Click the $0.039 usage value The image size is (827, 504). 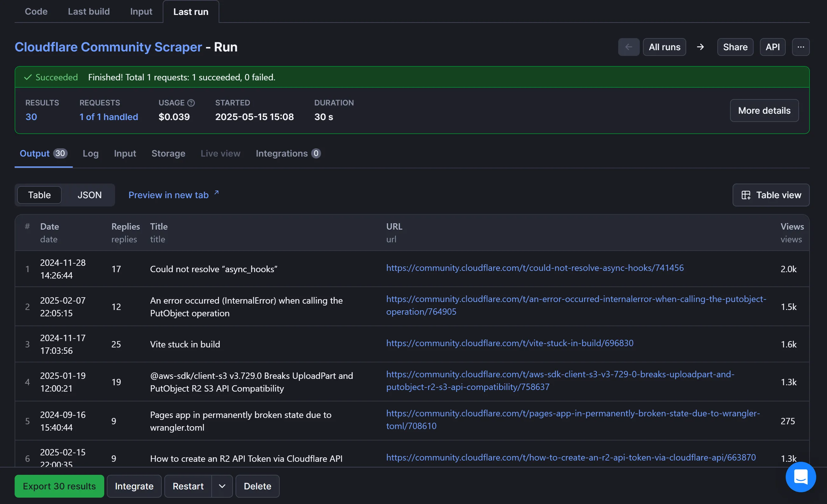(174, 117)
